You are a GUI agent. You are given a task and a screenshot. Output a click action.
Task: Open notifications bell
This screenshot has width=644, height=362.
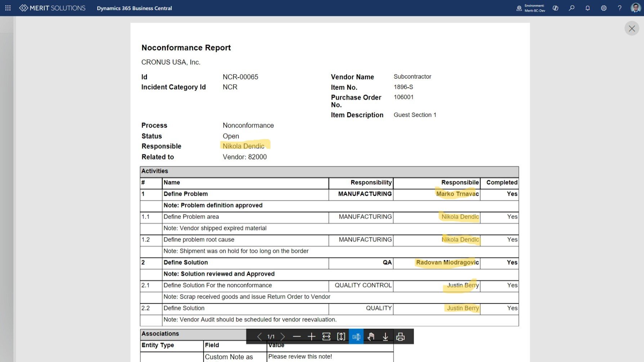pos(587,8)
